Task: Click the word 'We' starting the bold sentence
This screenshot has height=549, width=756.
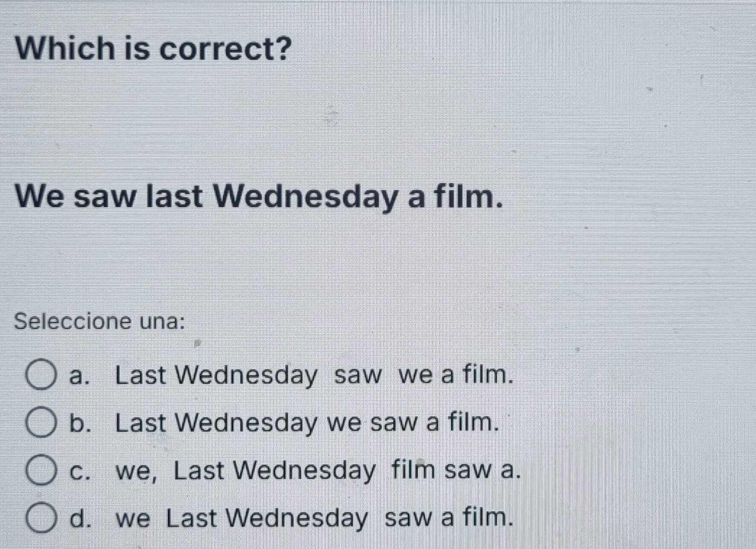Action: point(40,197)
